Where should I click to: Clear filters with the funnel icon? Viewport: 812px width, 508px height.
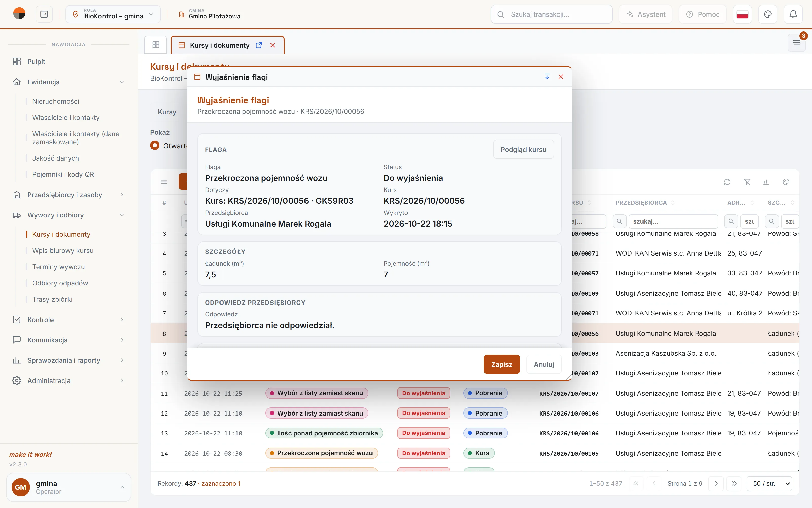pyautogui.click(x=747, y=182)
